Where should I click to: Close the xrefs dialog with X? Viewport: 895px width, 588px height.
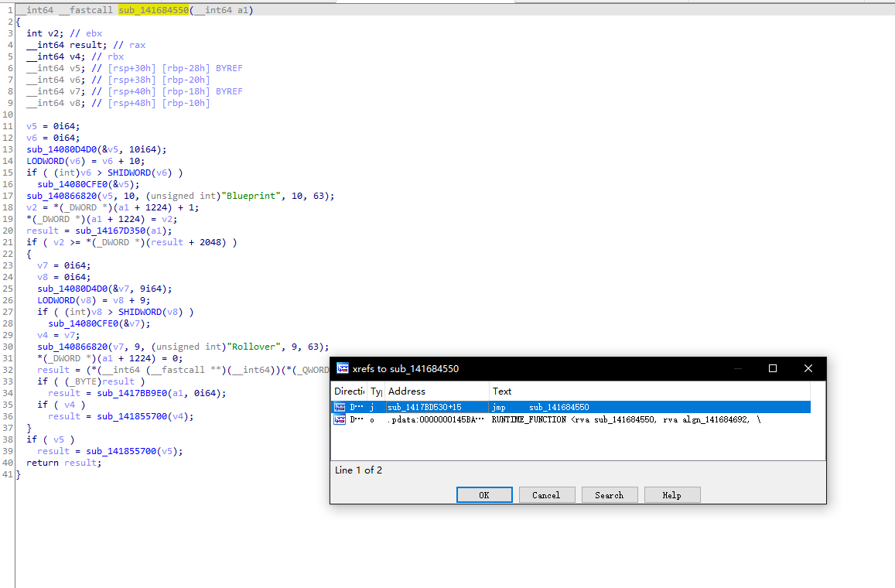pos(808,369)
